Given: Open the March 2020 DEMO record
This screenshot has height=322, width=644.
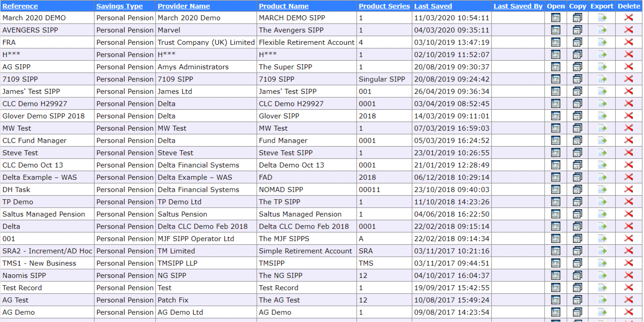Looking at the screenshot, I should pos(556,18).
